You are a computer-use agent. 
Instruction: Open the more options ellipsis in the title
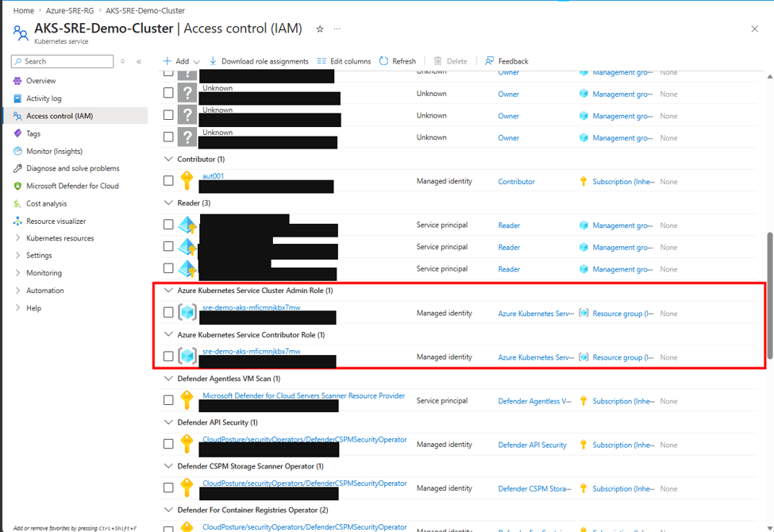coord(337,29)
